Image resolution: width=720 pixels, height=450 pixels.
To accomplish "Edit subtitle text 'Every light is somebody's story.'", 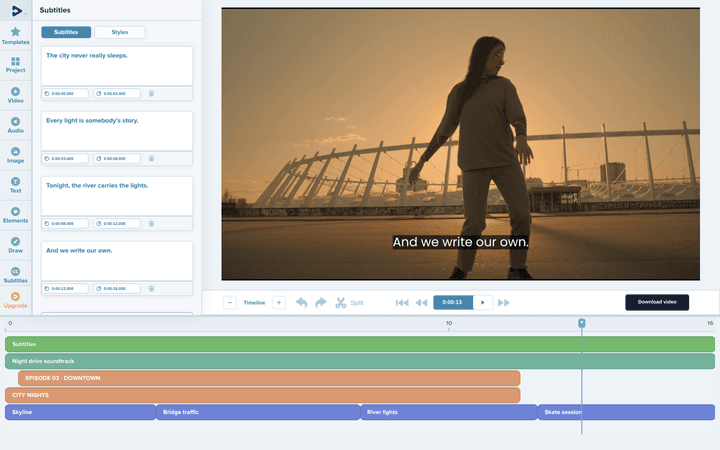I will coord(117,131).
